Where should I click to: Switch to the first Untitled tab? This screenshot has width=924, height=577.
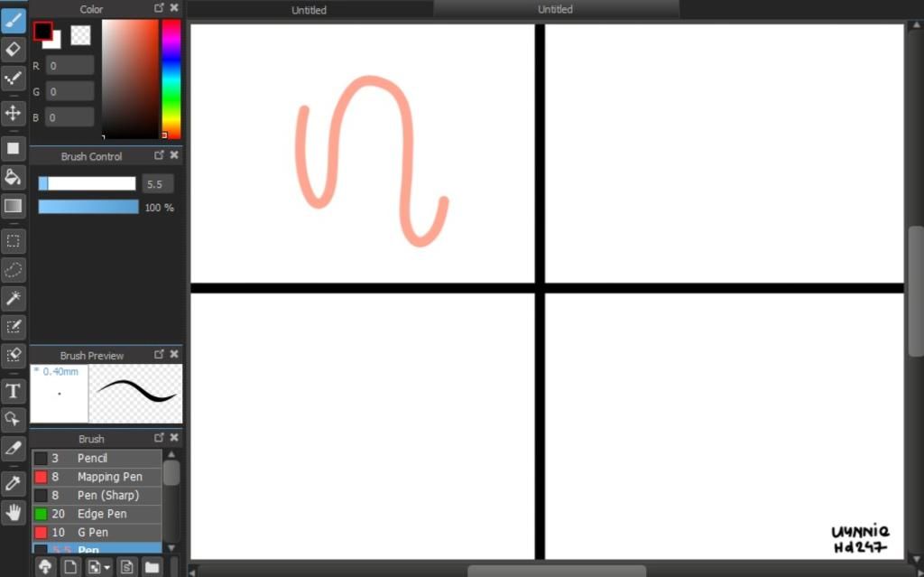pyautogui.click(x=309, y=10)
